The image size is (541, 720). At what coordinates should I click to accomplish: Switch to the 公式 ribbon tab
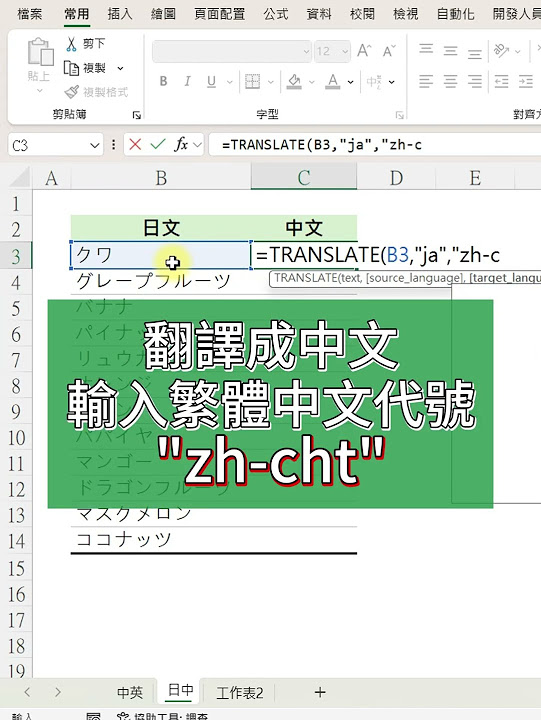[x=276, y=14]
